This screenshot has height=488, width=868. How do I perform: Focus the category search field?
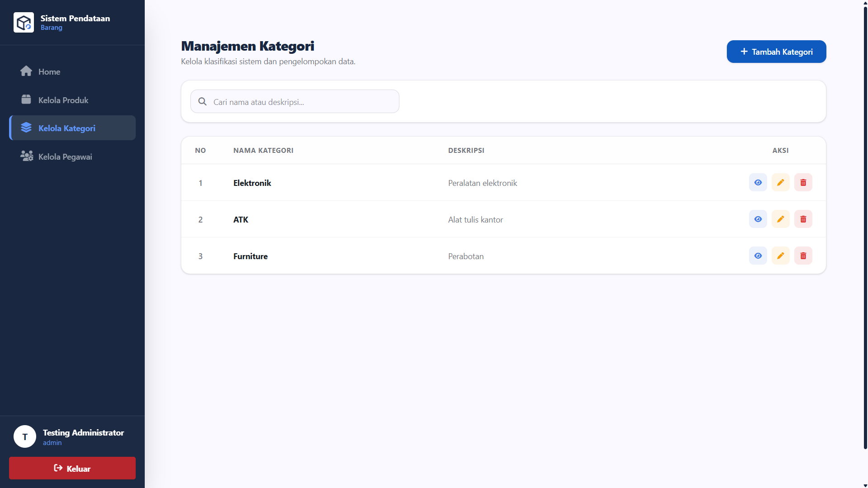click(295, 101)
